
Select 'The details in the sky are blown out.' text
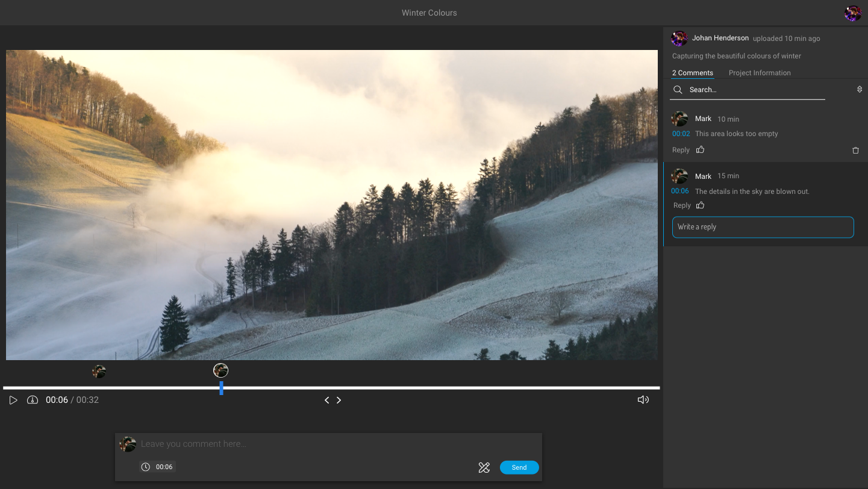coord(752,192)
